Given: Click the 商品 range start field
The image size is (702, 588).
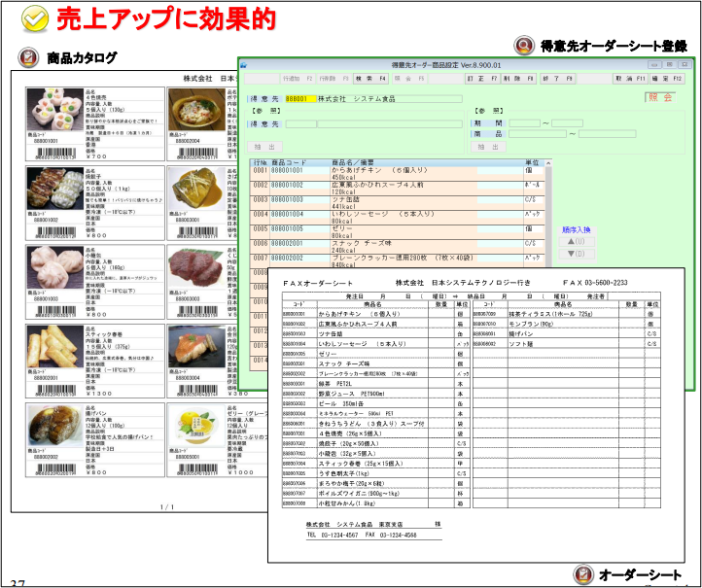Looking at the screenshot, I should 538,134.
